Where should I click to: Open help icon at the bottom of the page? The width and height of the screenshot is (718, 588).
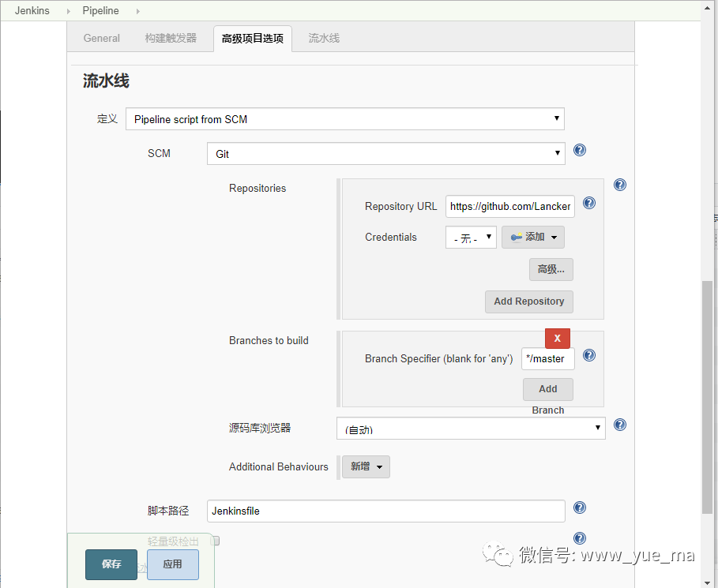579,537
